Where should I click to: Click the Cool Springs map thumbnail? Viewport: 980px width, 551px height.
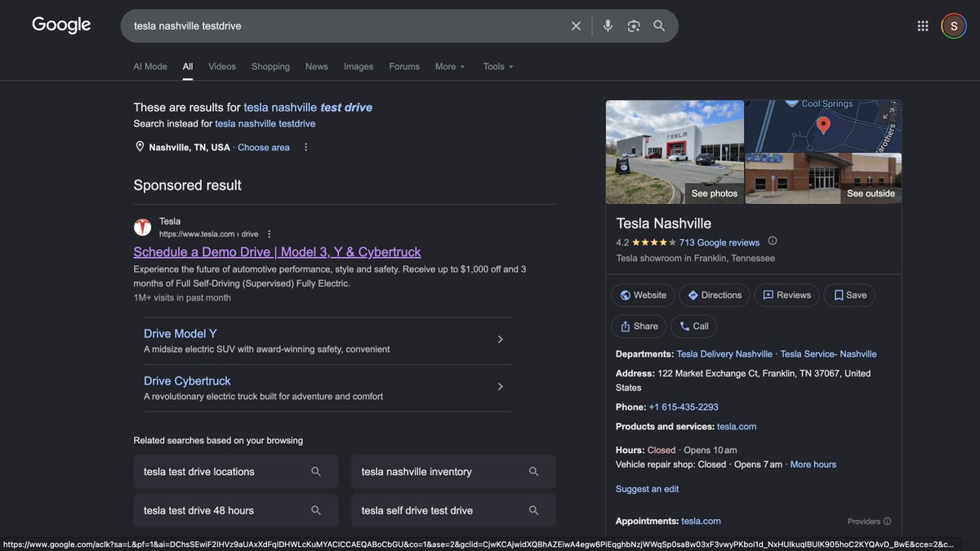pyautogui.click(x=823, y=126)
